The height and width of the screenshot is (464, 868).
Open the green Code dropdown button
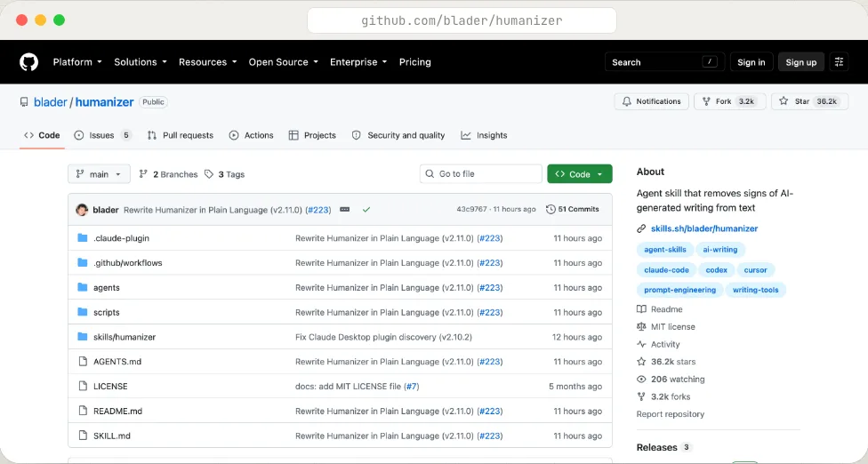[x=580, y=173]
